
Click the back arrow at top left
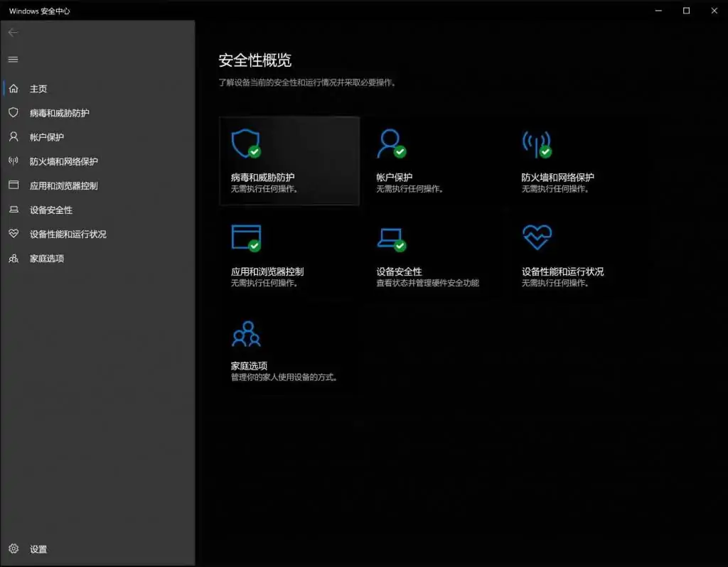13,32
